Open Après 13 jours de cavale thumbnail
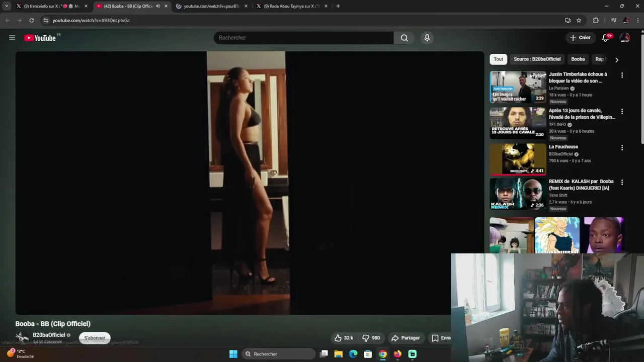Image resolution: width=644 pixels, height=362 pixels. point(518,123)
